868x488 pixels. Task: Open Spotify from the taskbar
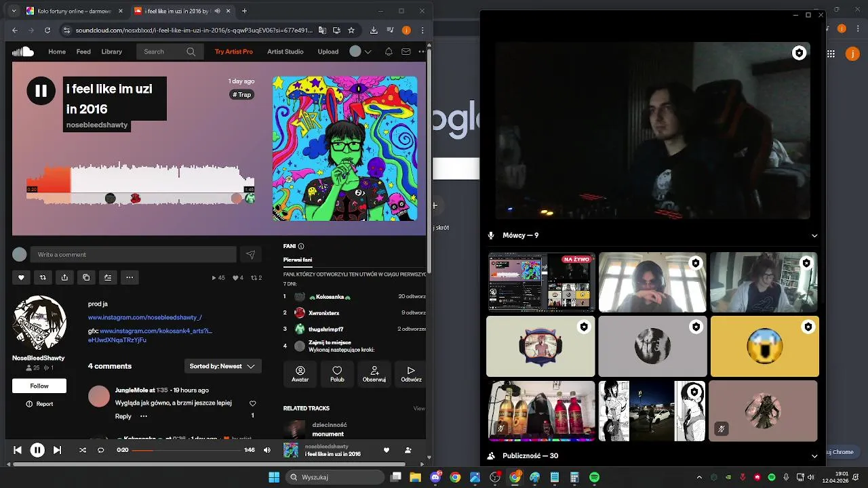(594, 477)
